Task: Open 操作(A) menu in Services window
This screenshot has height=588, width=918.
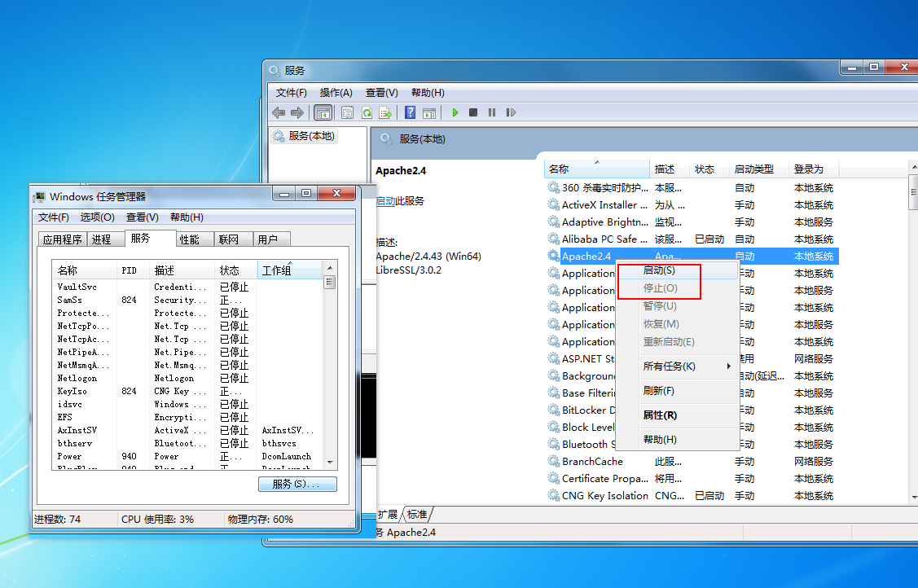Action: pyautogui.click(x=336, y=93)
